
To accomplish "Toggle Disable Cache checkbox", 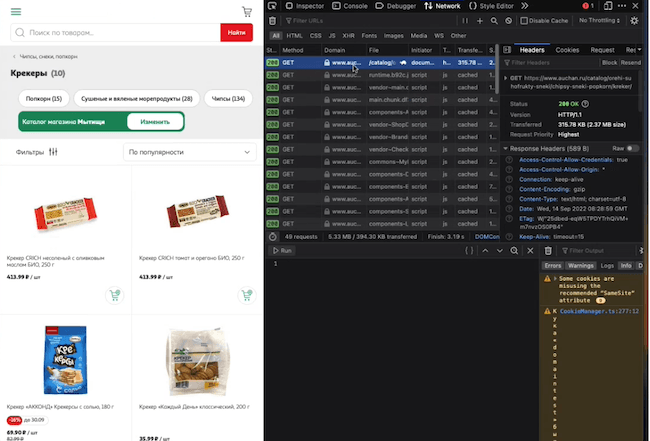I will coord(524,21).
